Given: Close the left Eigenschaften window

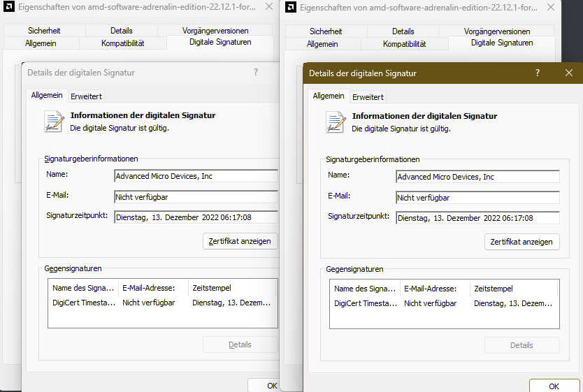Looking at the screenshot, I should click(x=269, y=6).
